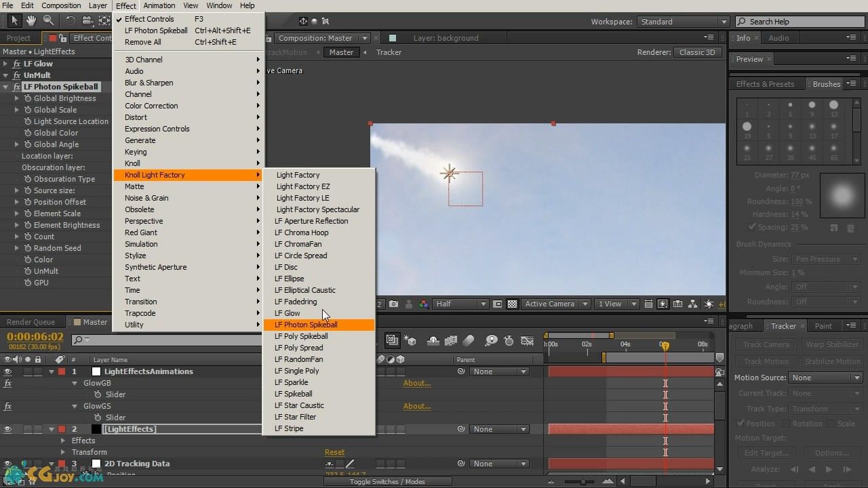Click Global Brightness stopwatch icon
Image resolution: width=868 pixels, height=488 pixels.
(x=28, y=98)
